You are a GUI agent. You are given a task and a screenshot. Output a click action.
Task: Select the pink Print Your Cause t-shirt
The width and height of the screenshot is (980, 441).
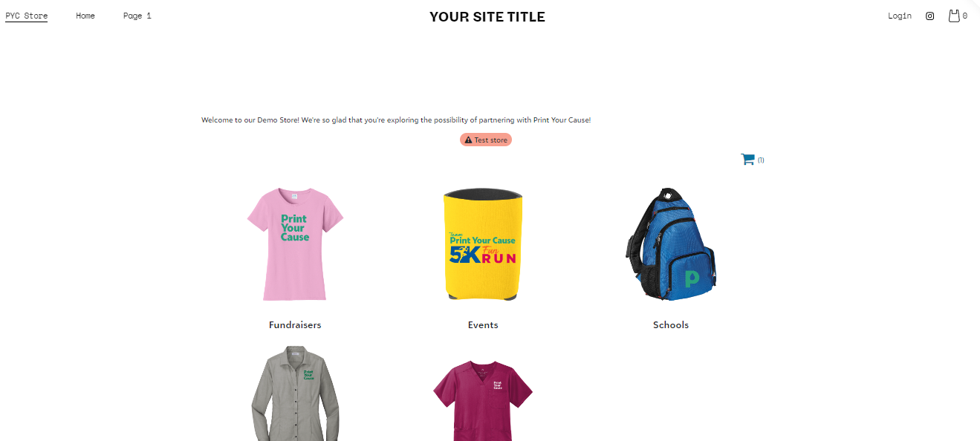point(295,244)
